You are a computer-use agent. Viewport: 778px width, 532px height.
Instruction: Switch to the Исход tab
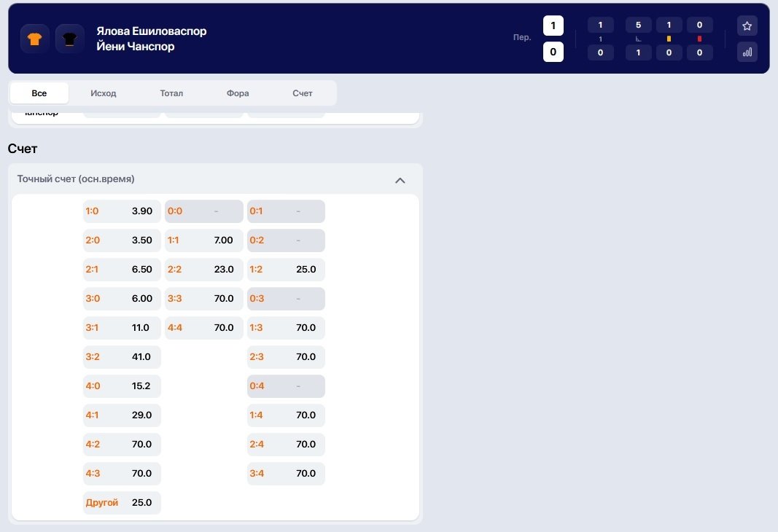pos(104,93)
